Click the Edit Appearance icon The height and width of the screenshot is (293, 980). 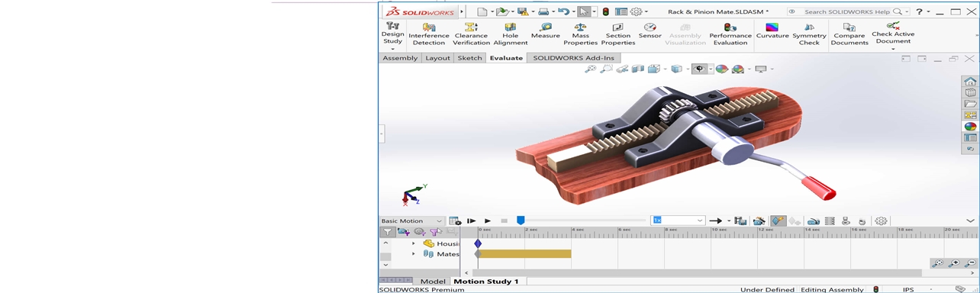[721, 69]
